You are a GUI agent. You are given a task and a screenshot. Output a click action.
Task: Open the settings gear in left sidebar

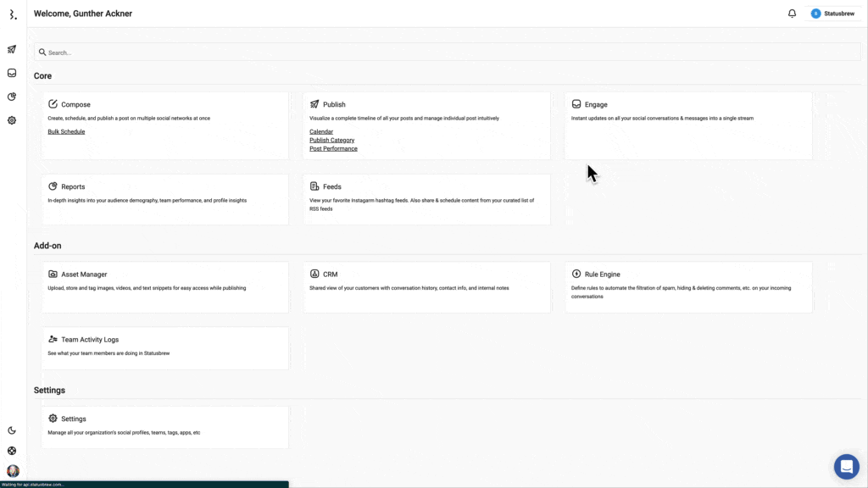(x=12, y=120)
